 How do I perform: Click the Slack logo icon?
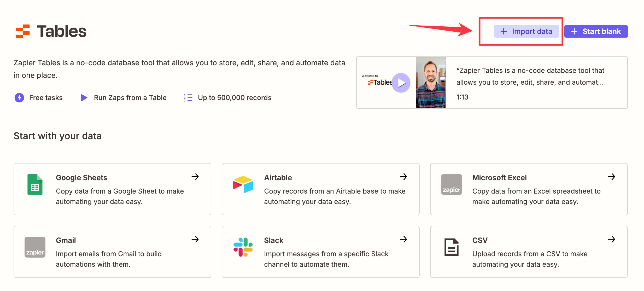[x=243, y=247]
